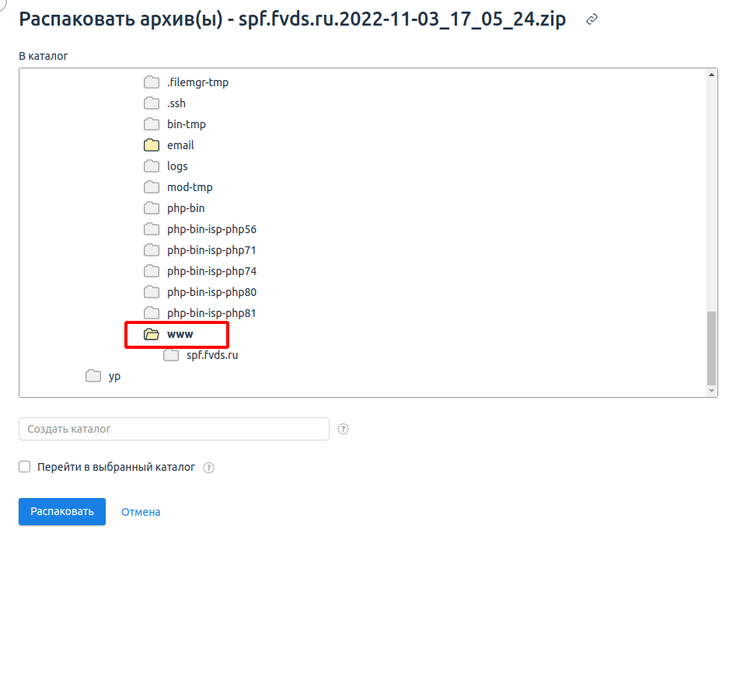Image resolution: width=733 pixels, height=700 pixels.
Task: Click the php-bin-isp-php71 folder icon
Action: click(x=152, y=250)
